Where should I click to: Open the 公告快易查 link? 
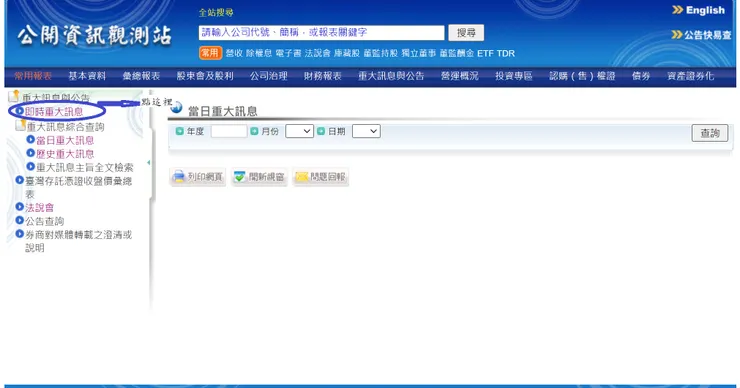pos(701,35)
